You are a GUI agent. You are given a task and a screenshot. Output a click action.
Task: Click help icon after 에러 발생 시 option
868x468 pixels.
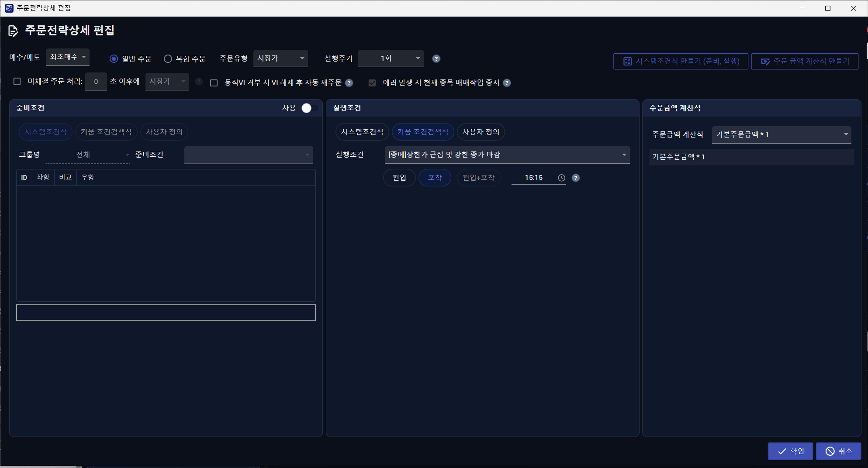coord(507,83)
